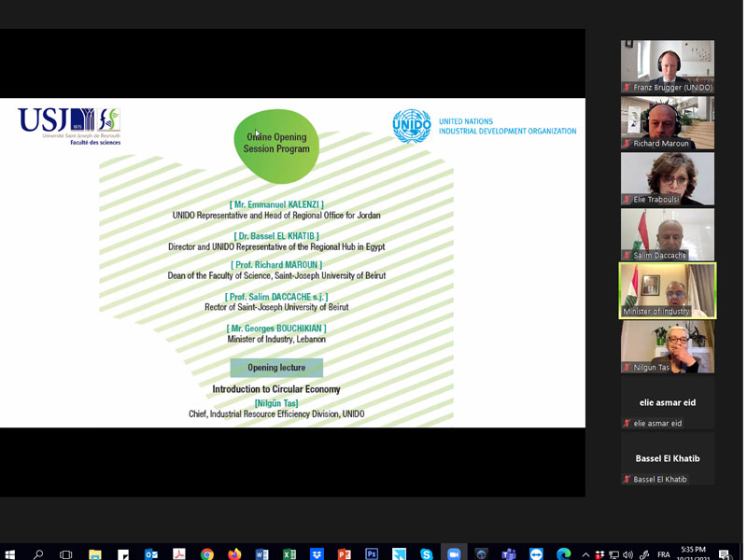This screenshot has height=560, width=747.
Task: Open Microsoft Excel from taskbar
Action: pos(289,553)
